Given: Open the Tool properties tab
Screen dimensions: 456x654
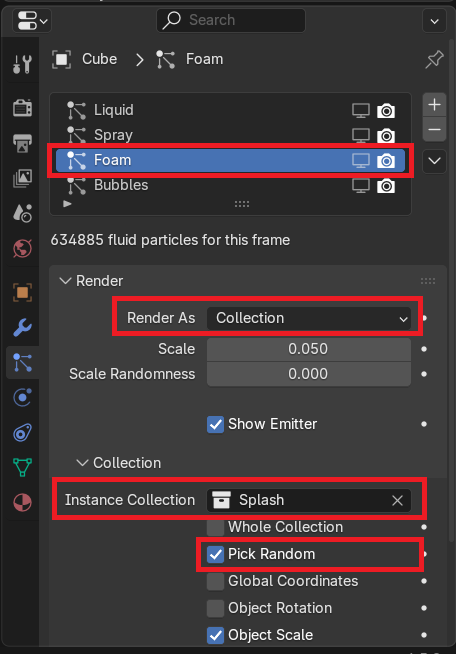Looking at the screenshot, I should pyautogui.click(x=22, y=64).
